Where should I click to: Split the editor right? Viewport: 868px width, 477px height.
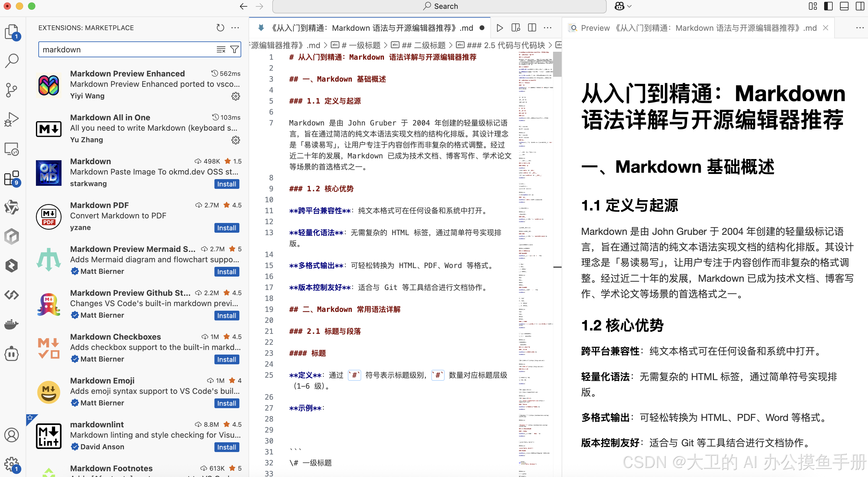pos(532,28)
